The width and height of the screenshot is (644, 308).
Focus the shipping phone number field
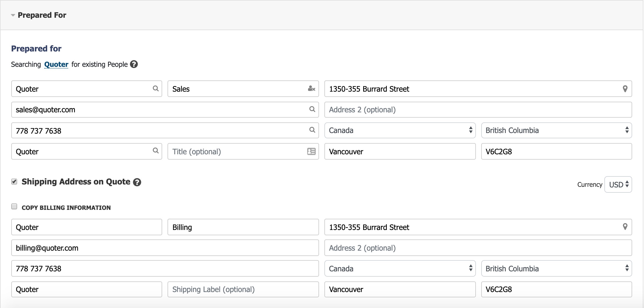165,268
